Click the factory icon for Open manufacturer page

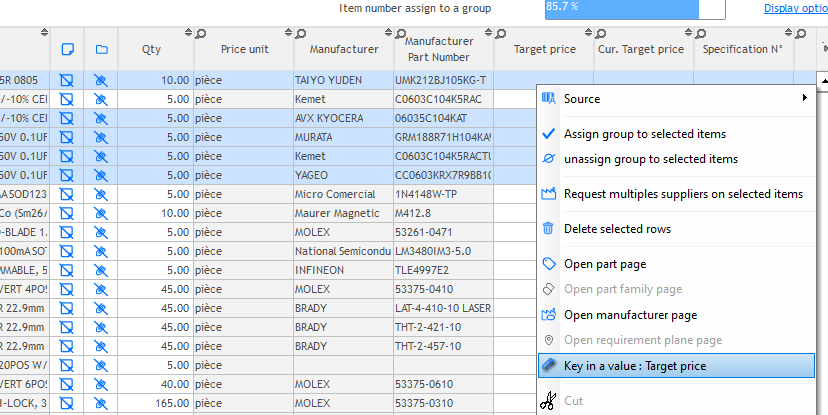click(547, 315)
